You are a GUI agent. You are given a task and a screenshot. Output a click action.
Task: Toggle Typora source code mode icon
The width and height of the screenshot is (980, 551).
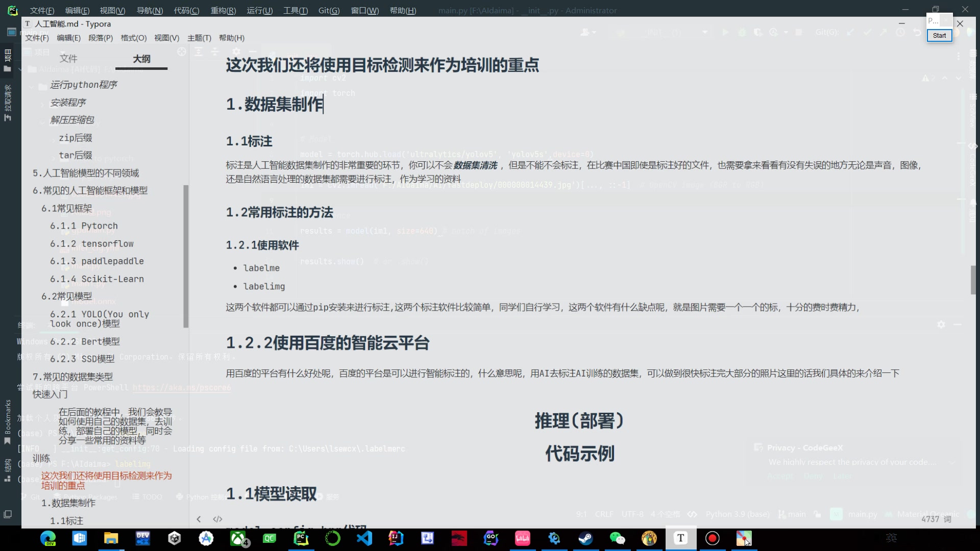(x=217, y=519)
